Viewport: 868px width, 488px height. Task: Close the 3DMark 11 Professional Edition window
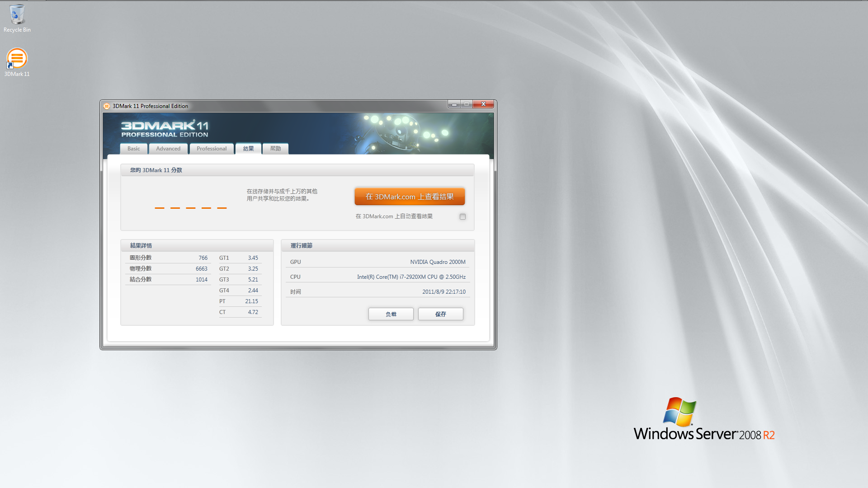(483, 104)
